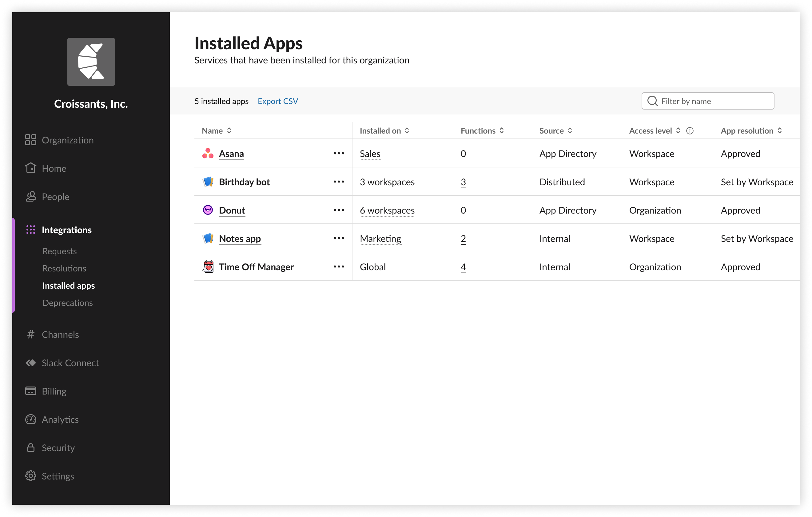
Task: Click the Croissants, Inc. organization logo
Action: pyautogui.click(x=91, y=62)
